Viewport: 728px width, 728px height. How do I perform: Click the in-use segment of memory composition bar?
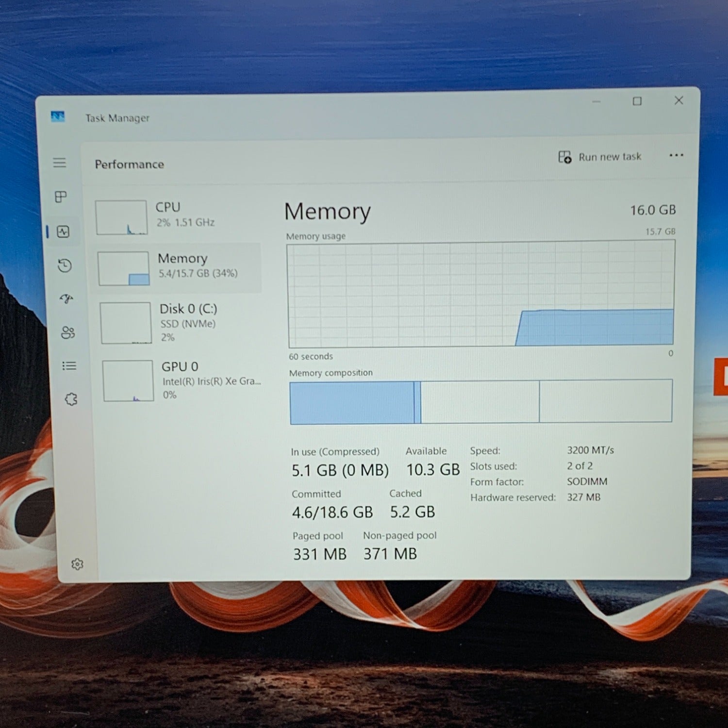(x=352, y=402)
